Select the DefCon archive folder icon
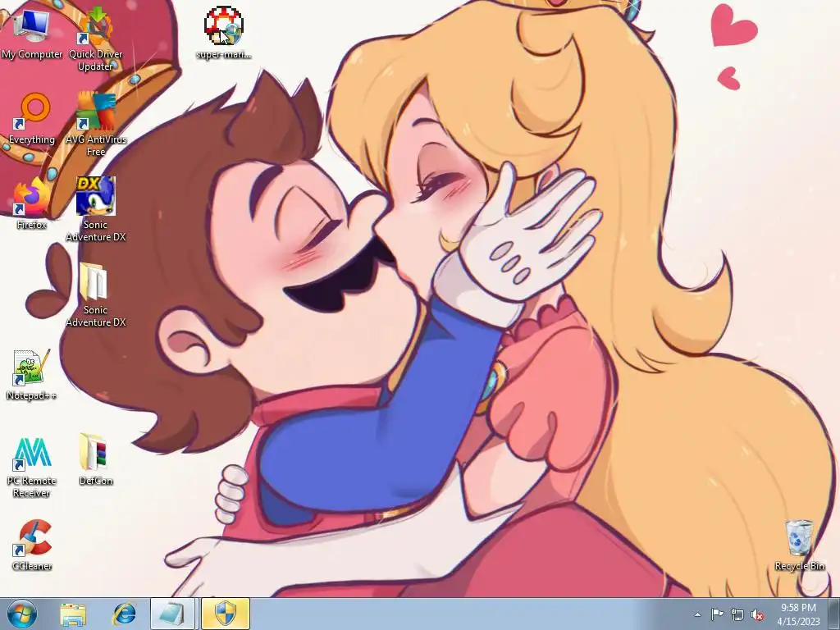The image size is (840, 630). (x=95, y=459)
